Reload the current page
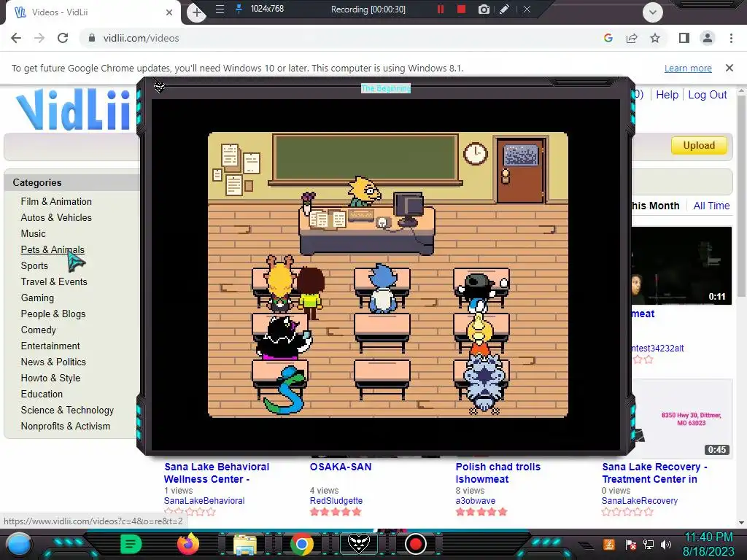Viewport: 747px width, 560px height. 63,38
